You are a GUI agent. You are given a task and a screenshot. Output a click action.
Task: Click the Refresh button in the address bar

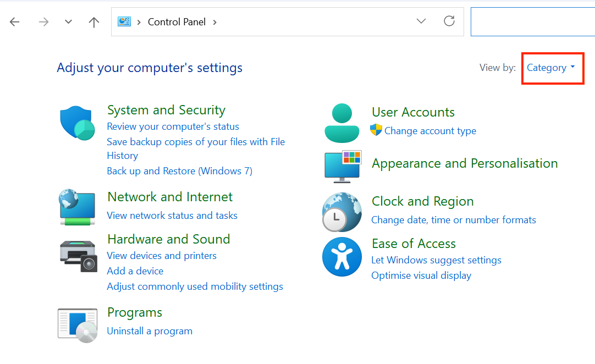click(449, 21)
